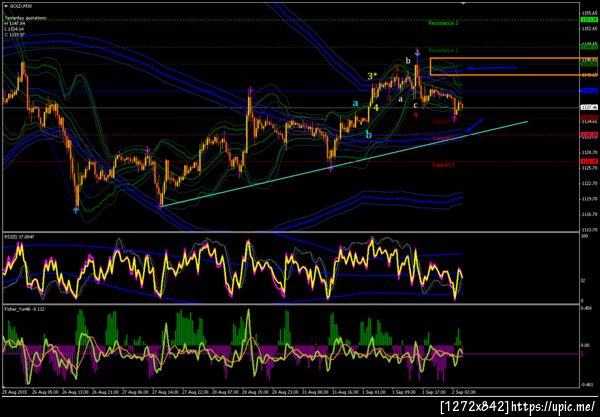Click the 'Yesterday quotations:' text
The image size is (600, 417).
point(26,18)
